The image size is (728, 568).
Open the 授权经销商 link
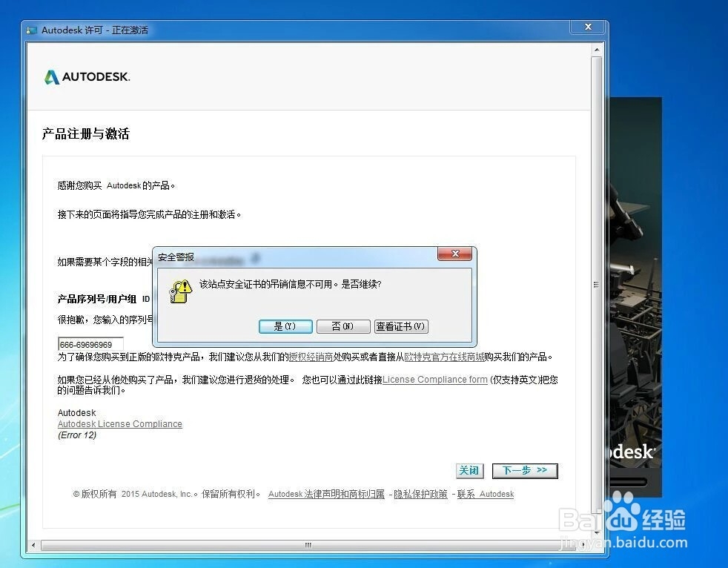(x=311, y=357)
